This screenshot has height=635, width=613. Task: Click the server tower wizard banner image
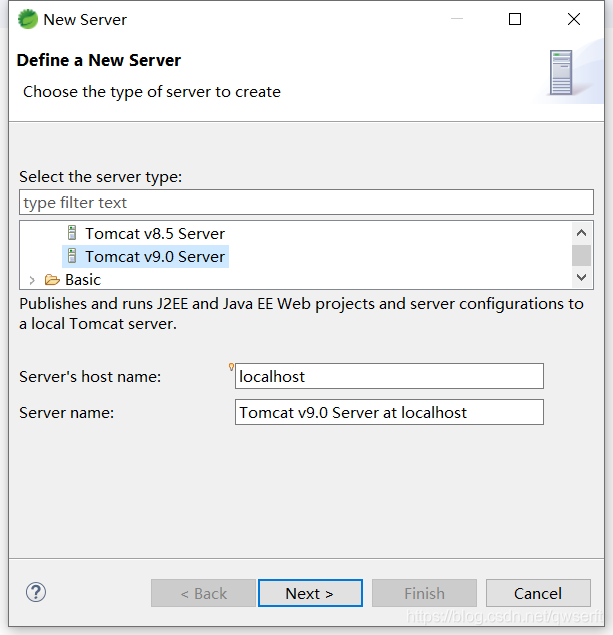[561, 72]
